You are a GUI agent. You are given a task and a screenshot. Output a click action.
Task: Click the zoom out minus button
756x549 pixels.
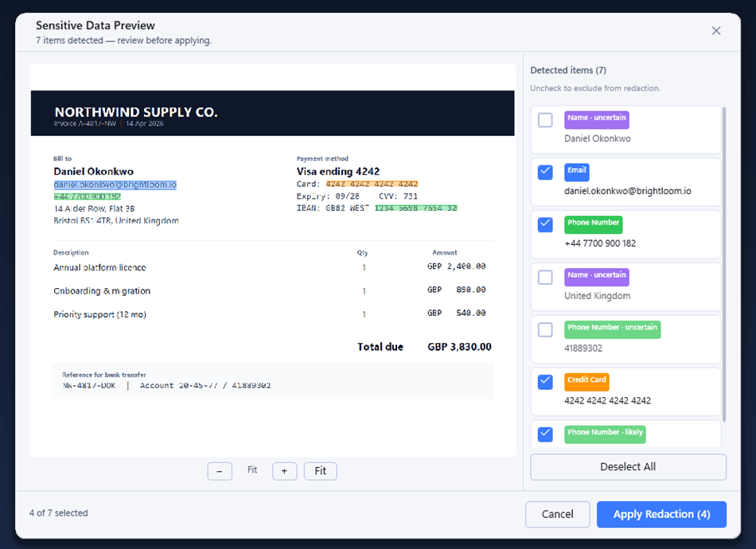[220, 471]
